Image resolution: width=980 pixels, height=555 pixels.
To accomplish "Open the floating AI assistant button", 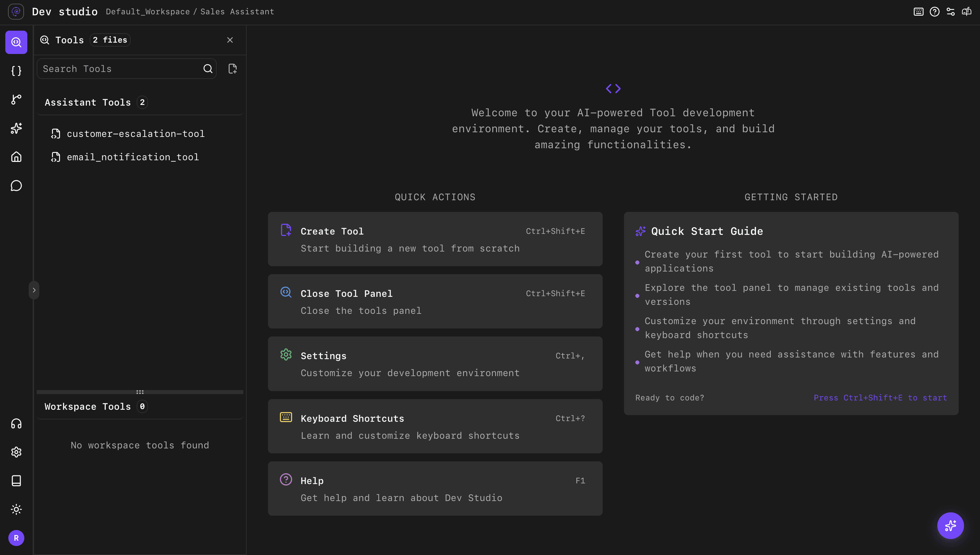I will [950, 526].
